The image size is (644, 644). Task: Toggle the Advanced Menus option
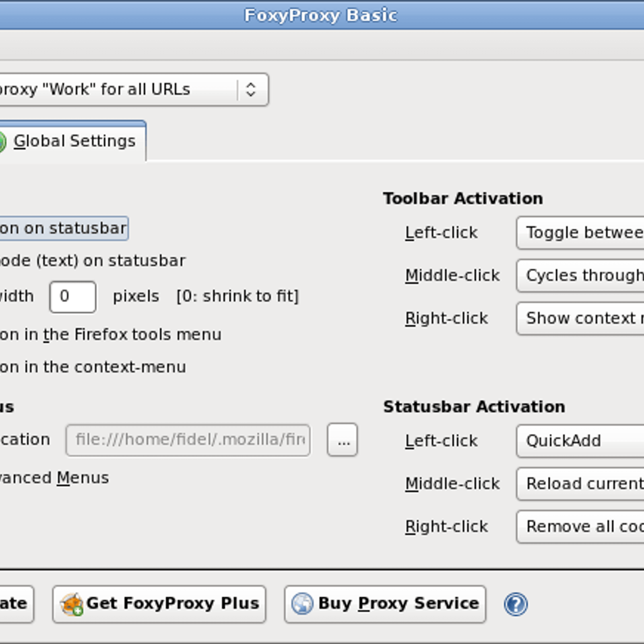click(x=54, y=478)
